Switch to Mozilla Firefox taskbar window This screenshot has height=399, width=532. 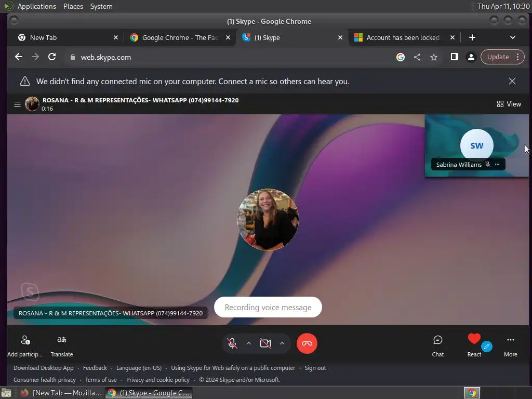pyautogui.click(x=61, y=393)
